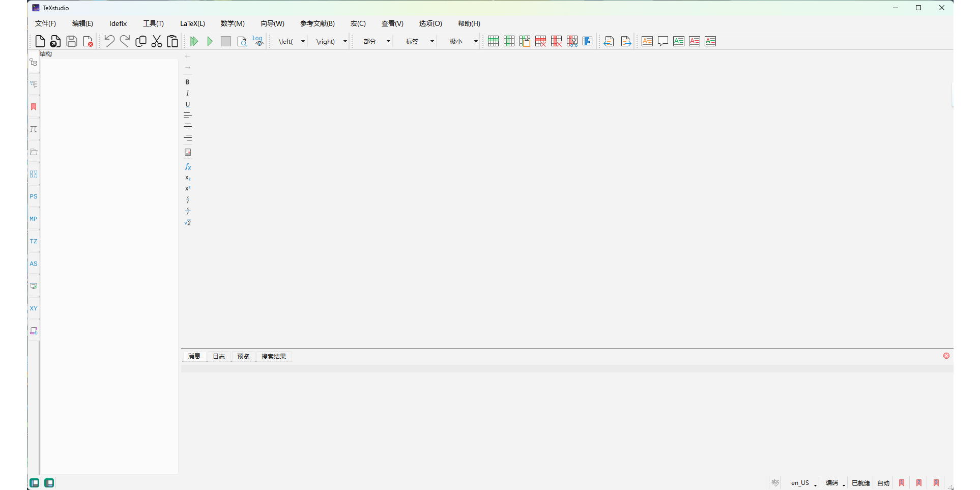Image resolution: width=980 pixels, height=490 pixels.
Task: Open the structure panel icon
Action: click(x=33, y=62)
